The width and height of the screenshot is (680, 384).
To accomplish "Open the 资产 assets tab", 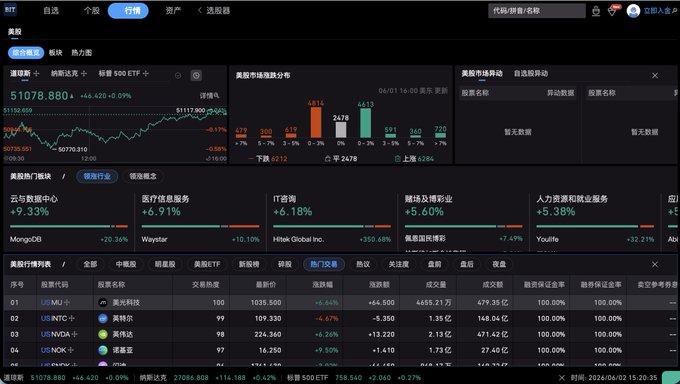I will (173, 10).
